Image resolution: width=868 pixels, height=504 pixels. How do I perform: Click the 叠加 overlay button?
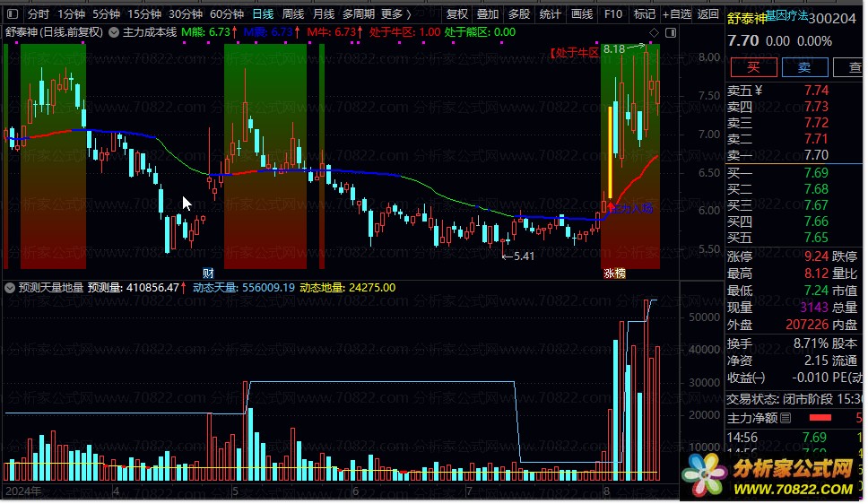click(488, 13)
